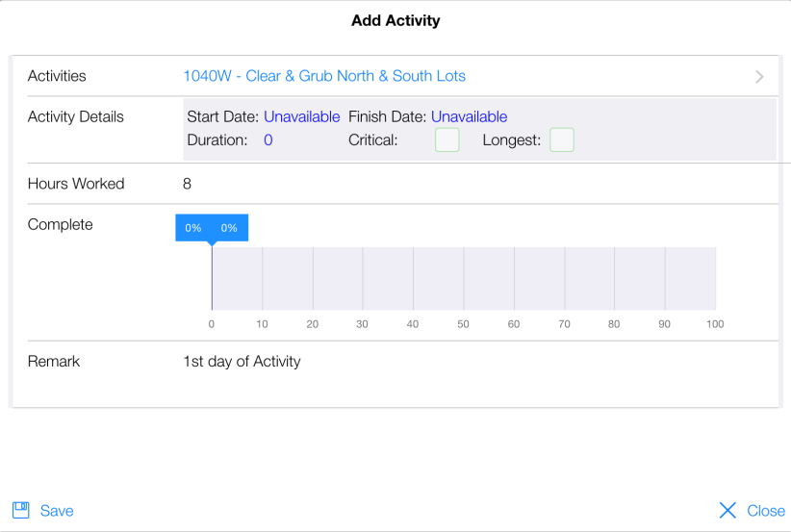This screenshot has height=532, width=791.
Task: Focus the Hours Worked field showing 8
Action: pyautogui.click(x=187, y=184)
